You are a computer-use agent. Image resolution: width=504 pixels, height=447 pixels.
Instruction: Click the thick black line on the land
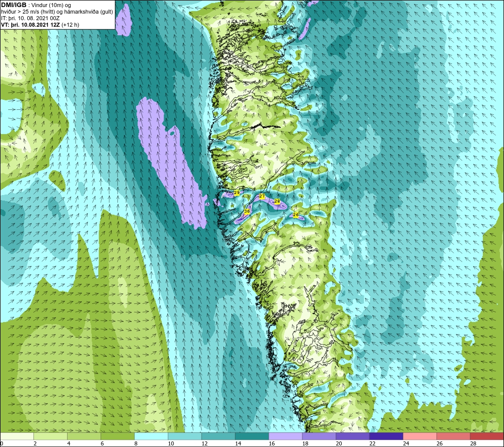pos(266,126)
